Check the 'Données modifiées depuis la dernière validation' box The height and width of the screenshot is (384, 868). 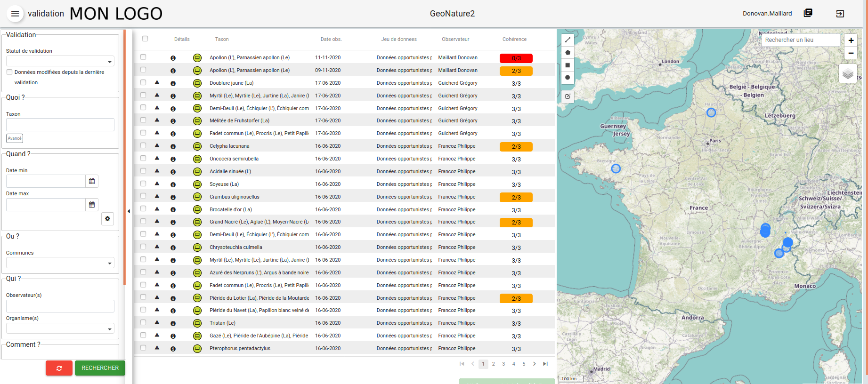pyautogui.click(x=9, y=72)
